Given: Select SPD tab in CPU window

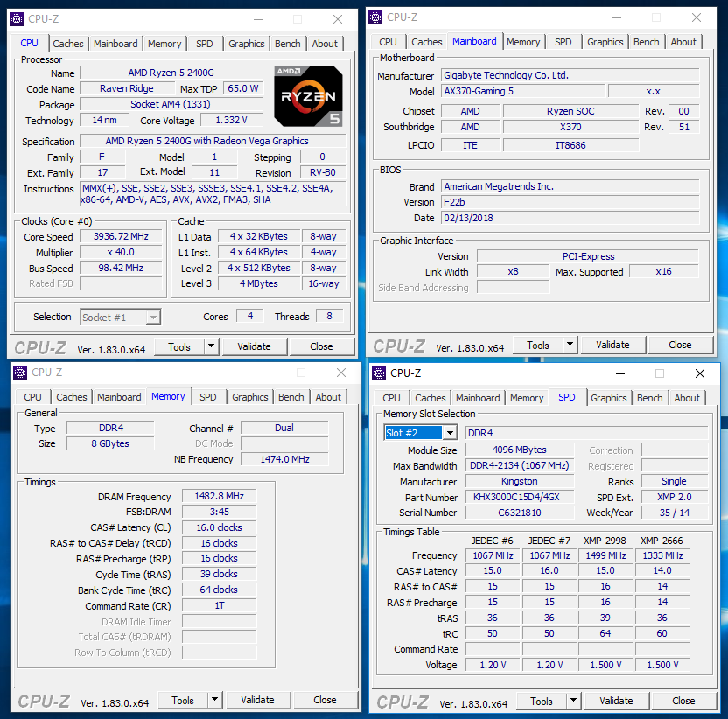Looking at the screenshot, I should coord(204,44).
